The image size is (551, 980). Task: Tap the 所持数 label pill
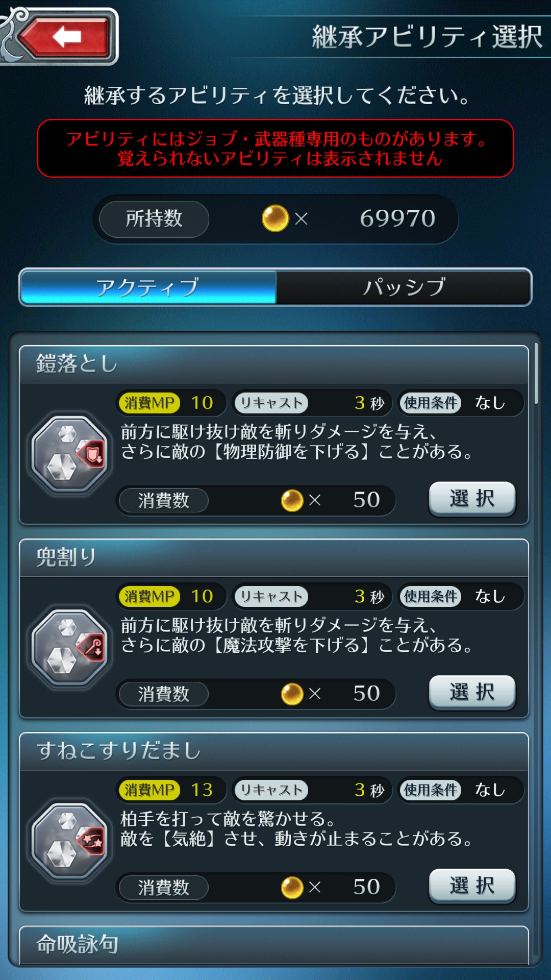154,219
